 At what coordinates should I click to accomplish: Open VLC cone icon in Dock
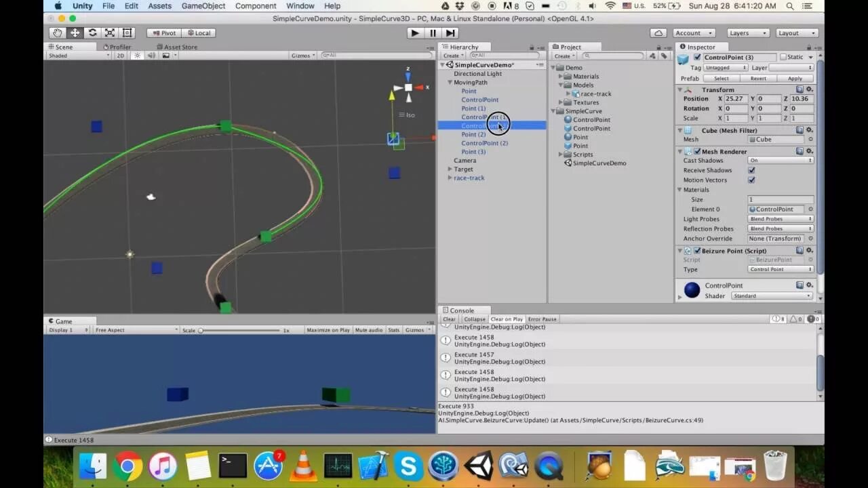coord(303,466)
